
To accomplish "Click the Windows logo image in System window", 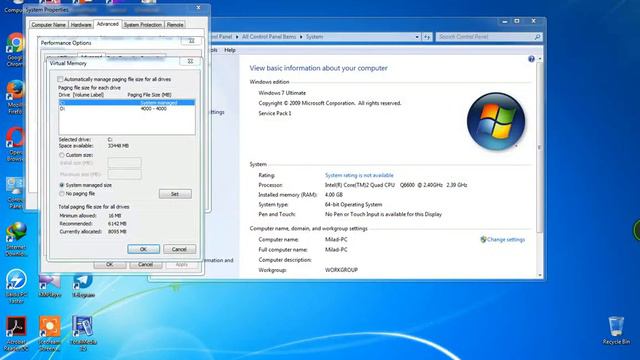I will (x=496, y=121).
